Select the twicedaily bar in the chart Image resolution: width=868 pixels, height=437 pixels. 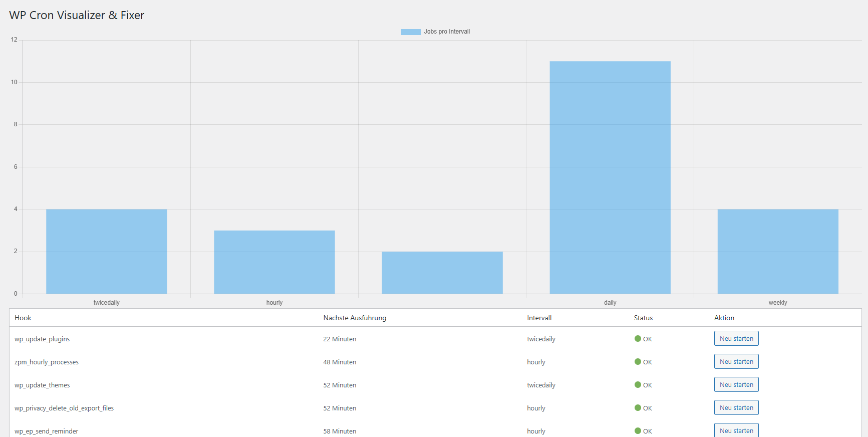107,252
